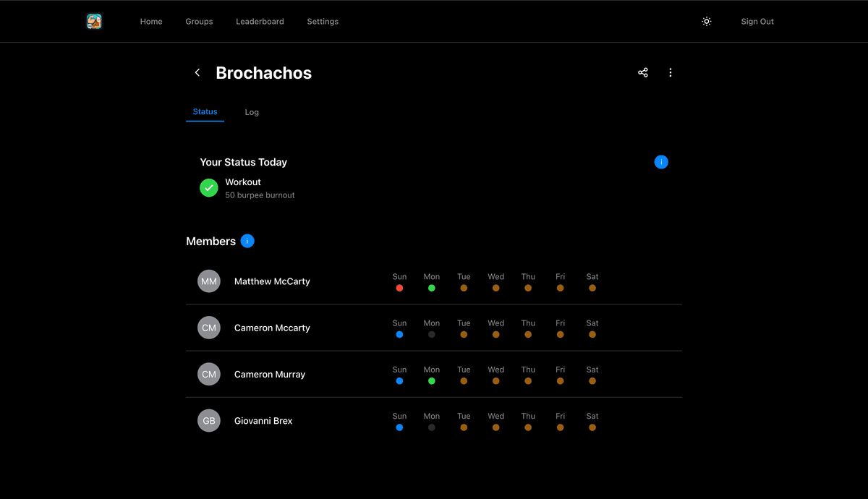The image size is (868, 499).
Task: Click the info icon for Your Status Today
Action: coord(661,162)
